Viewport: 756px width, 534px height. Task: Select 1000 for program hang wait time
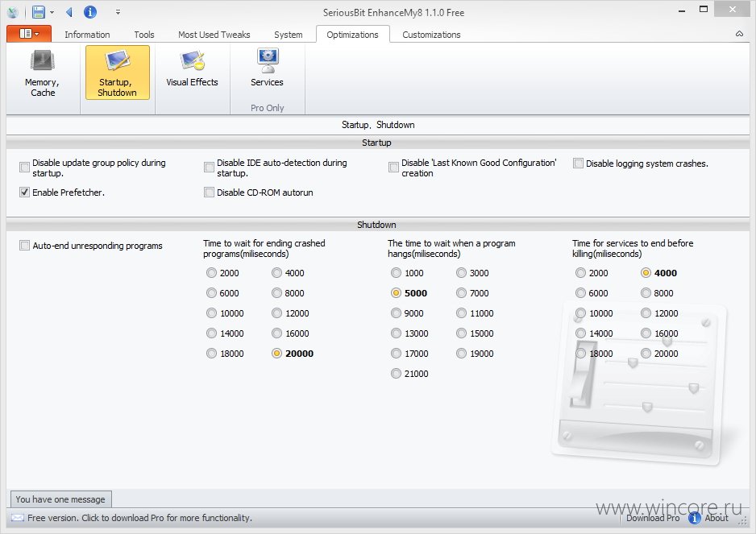click(396, 273)
